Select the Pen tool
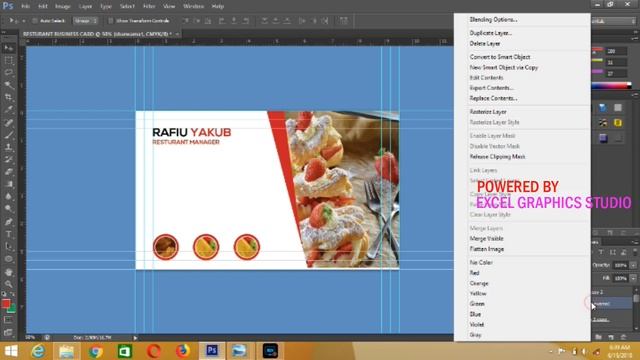This screenshot has width=640, height=360. tap(8, 222)
